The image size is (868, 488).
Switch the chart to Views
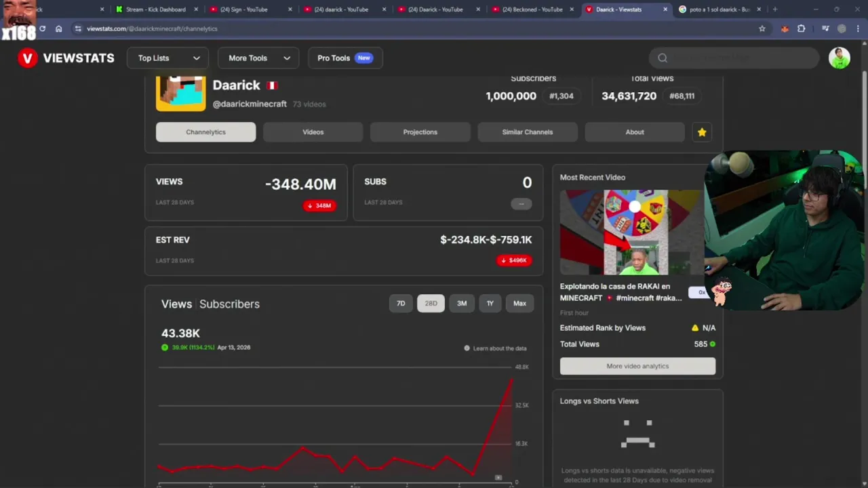coord(176,304)
